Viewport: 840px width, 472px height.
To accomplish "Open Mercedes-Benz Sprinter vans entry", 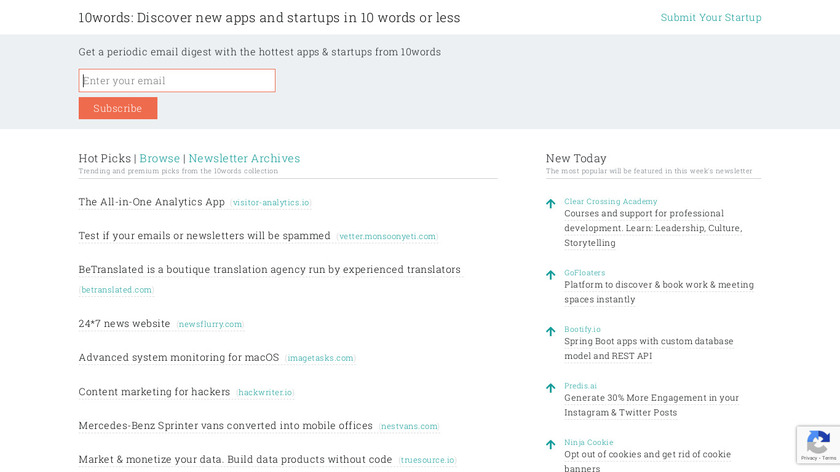I will pos(226,425).
